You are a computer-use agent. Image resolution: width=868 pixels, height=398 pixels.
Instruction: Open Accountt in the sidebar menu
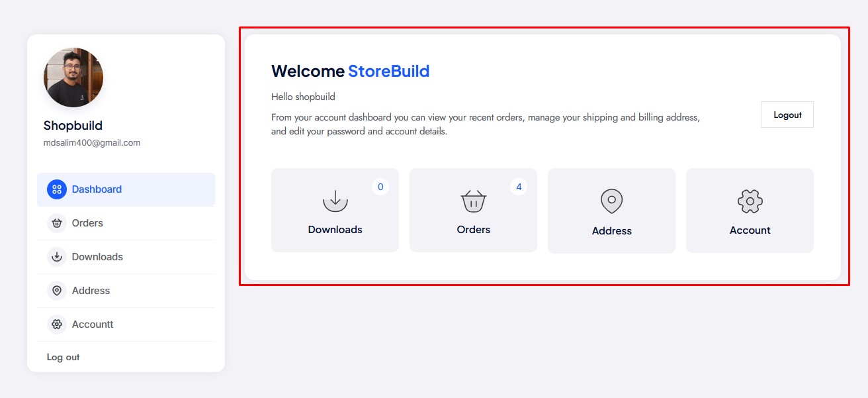[126, 324]
